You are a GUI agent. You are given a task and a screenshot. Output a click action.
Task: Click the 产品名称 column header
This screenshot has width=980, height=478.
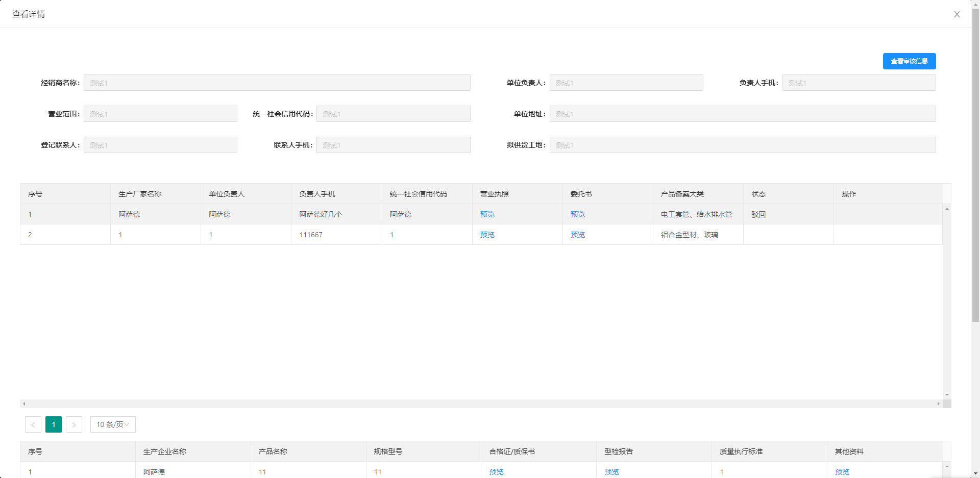308,451
